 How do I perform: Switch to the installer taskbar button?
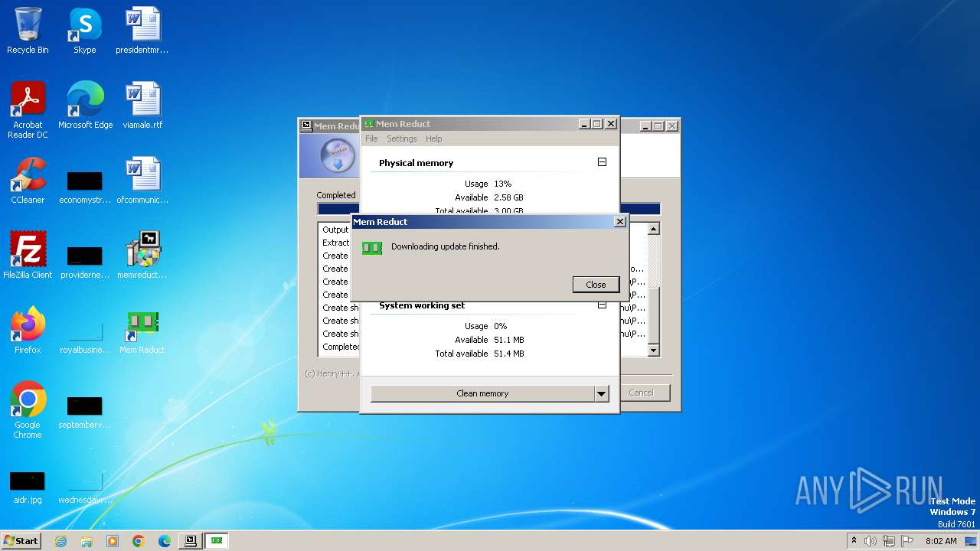tap(190, 541)
